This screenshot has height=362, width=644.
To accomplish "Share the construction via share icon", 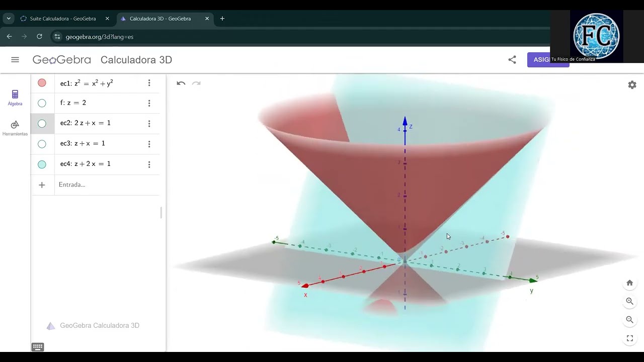I will pyautogui.click(x=512, y=60).
